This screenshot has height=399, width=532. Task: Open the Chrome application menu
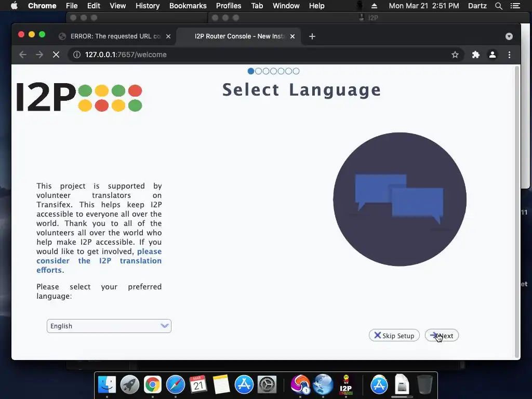pyautogui.click(x=42, y=6)
